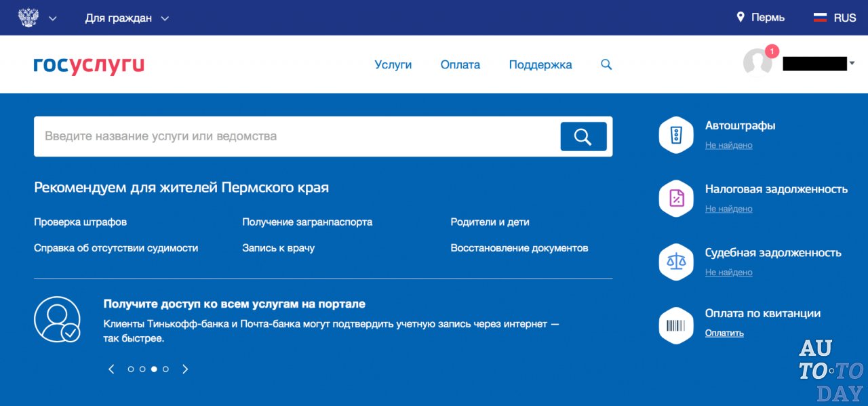Click the Russian coat of arms emblem

[x=27, y=17]
